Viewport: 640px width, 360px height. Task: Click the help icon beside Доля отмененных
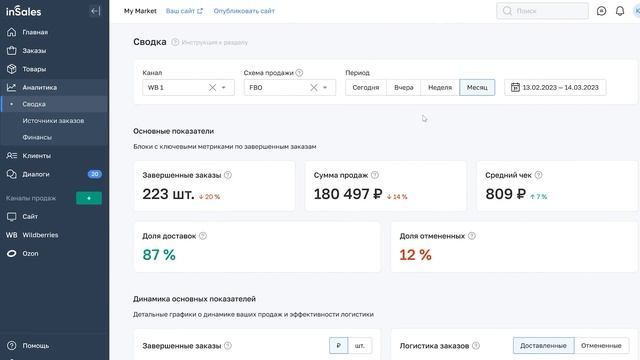pyautogui.click(x=471, y=236)
